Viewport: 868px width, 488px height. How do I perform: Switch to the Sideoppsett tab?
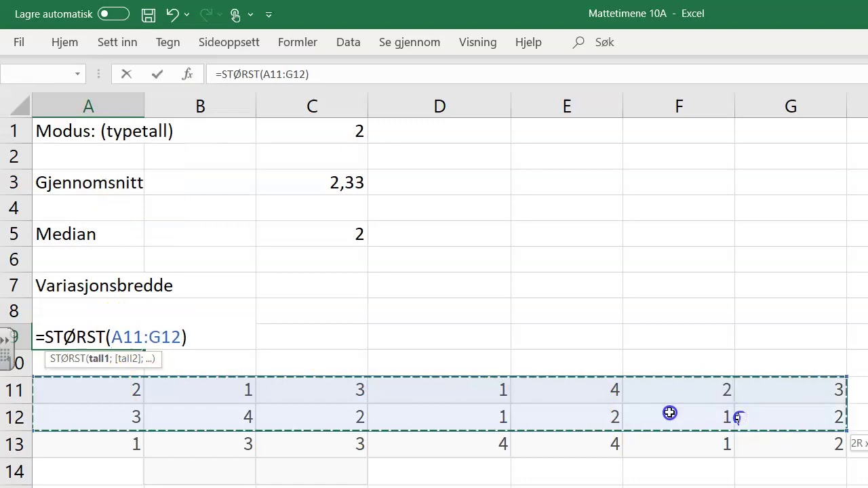click(229, 42)
